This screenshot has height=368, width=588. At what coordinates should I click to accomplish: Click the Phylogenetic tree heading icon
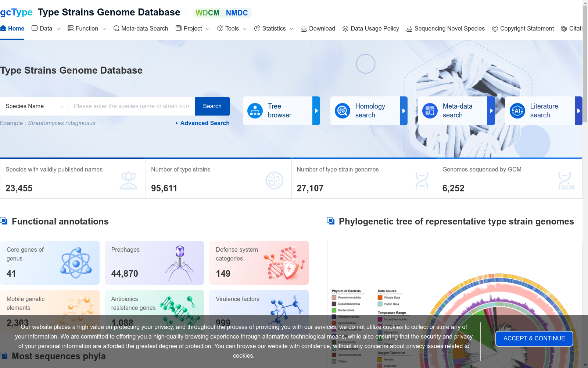(331, 221)
